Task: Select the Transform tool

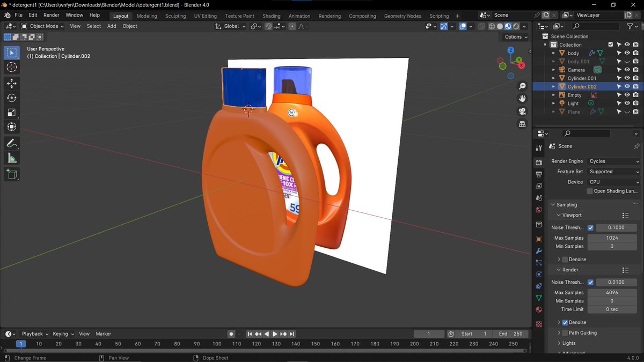Action: [x=12, y=127]
